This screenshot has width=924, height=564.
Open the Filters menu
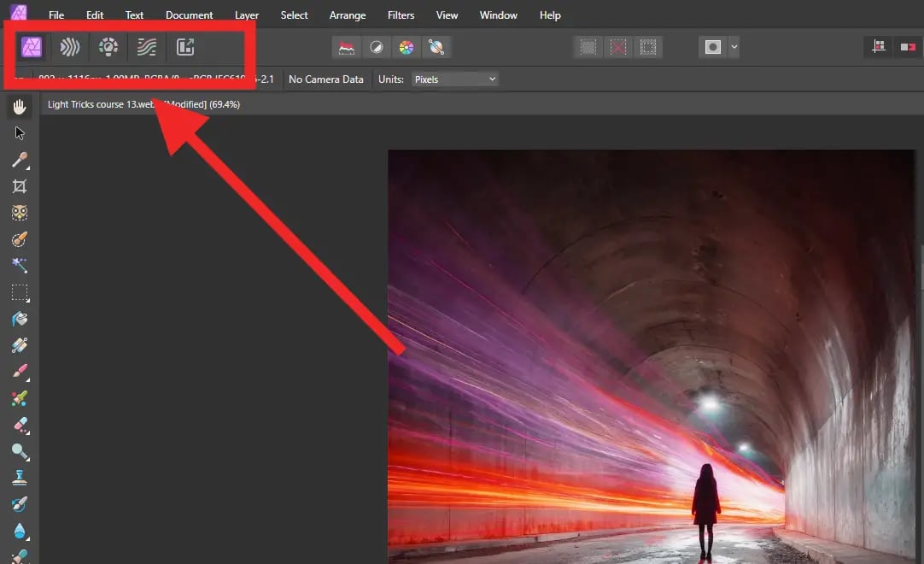[x=401, y=15]
